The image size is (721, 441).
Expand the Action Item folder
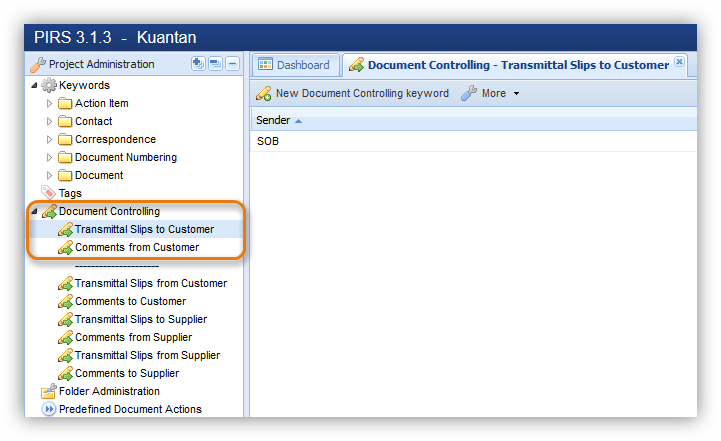click(x=50, y=103)
